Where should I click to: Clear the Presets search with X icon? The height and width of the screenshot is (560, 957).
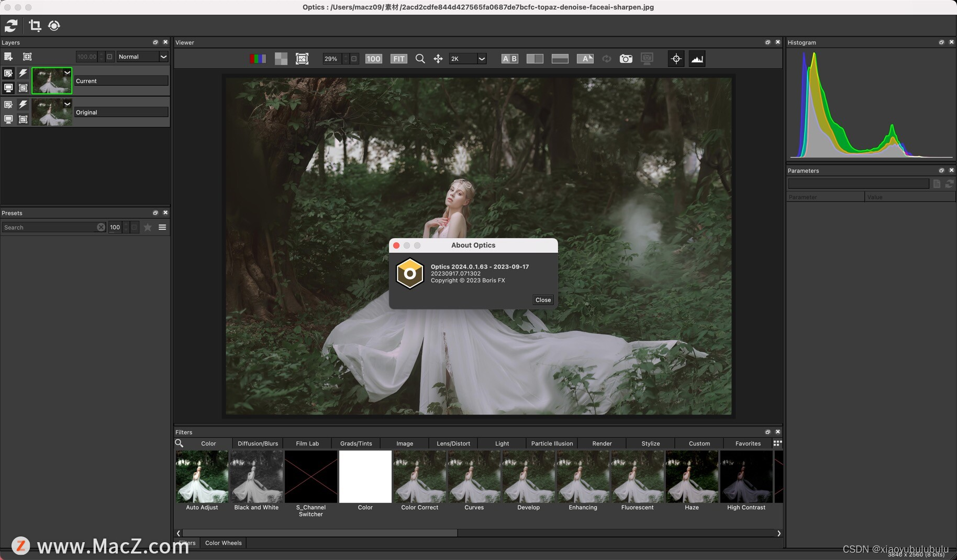click(x=101, y=227)
